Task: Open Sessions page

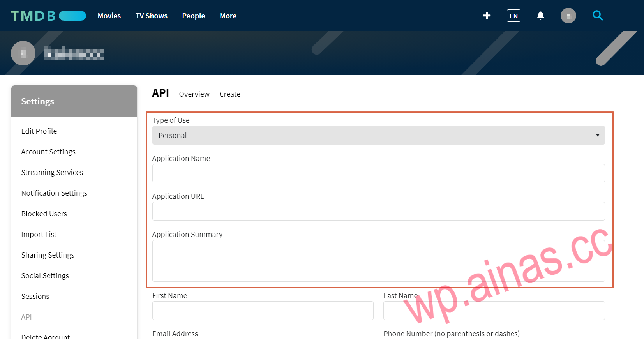Action: pos(35,297)
